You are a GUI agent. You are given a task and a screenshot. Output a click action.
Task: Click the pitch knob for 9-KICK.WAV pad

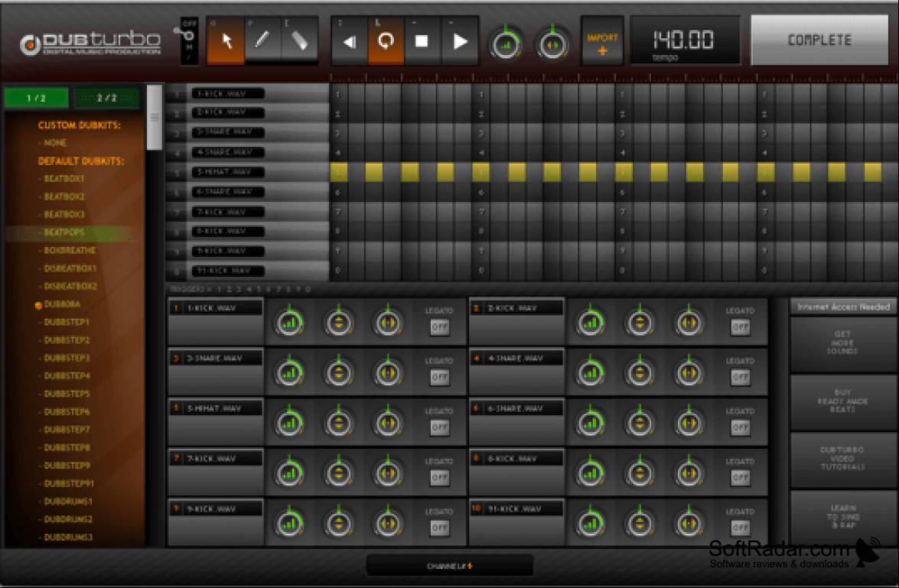click(339, 523)
